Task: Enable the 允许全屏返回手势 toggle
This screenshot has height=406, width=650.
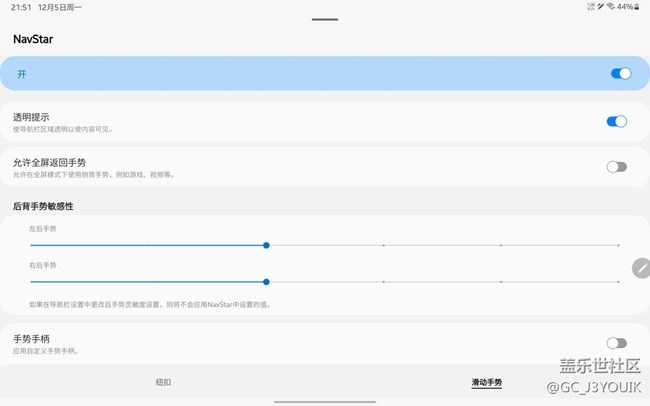Action: [x=616, y=167]
